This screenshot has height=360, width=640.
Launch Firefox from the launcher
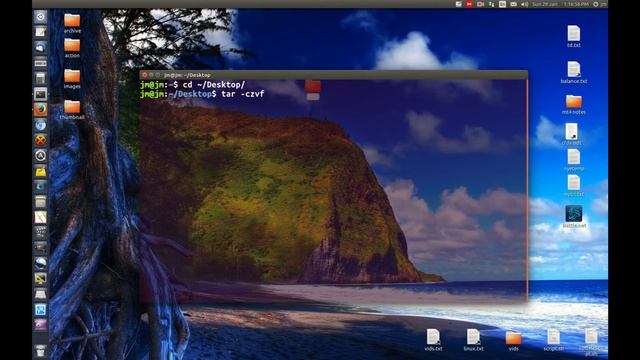(x=40, y=109)
